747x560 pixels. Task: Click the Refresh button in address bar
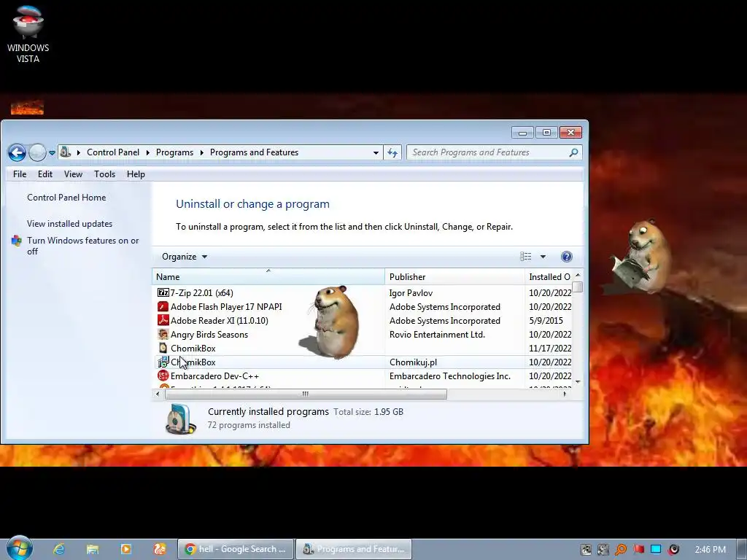(392, 152)
